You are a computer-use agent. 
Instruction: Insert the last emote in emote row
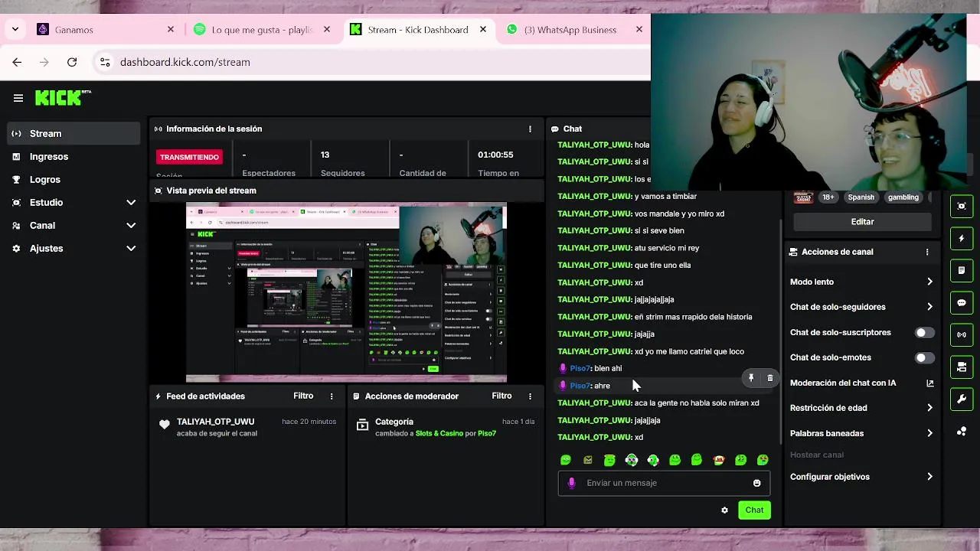point(763,460)
